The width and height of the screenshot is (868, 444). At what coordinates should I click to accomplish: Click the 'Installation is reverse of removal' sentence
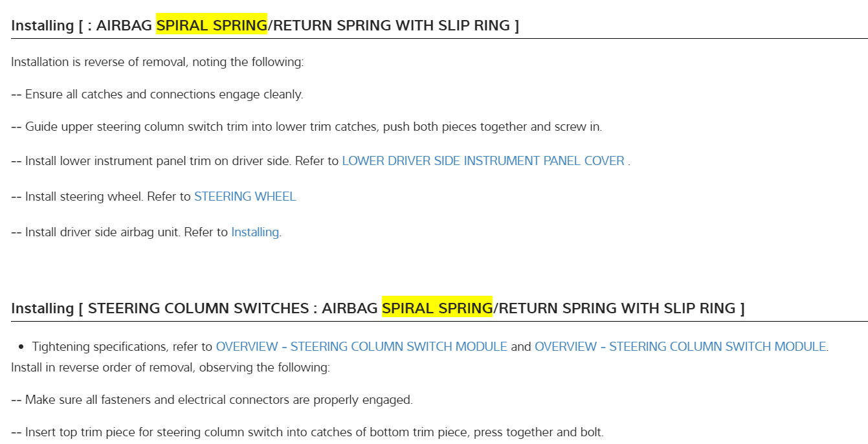point(157,62)
